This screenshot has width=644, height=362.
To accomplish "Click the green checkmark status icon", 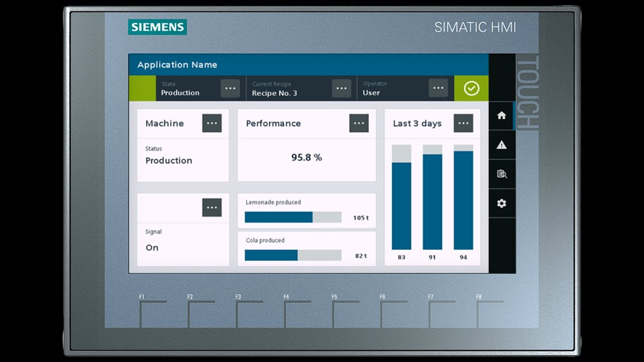I will (x=471, y=88).
